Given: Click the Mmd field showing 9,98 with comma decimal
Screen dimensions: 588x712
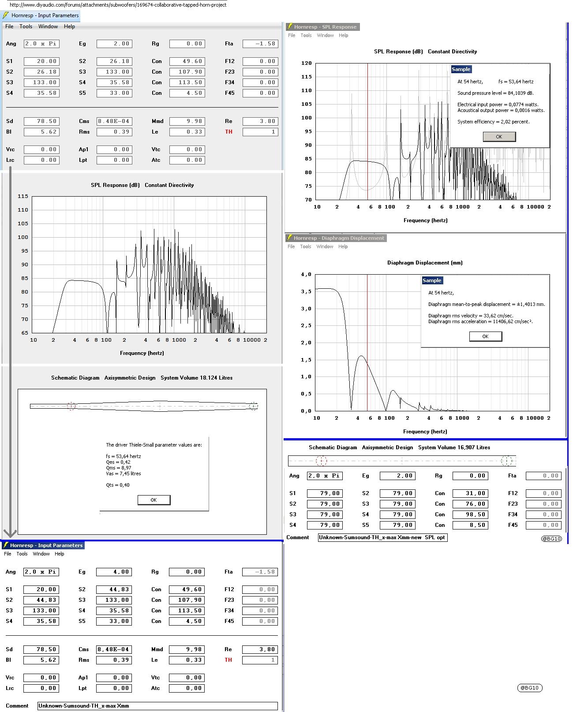Looking at the screenshot, I should point(187,649).
